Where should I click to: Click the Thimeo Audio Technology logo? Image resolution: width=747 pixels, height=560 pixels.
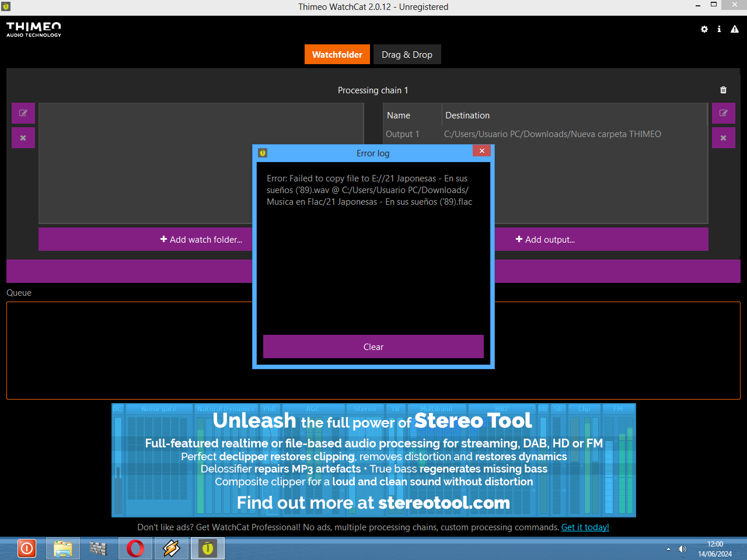click(x=33, y=30)
